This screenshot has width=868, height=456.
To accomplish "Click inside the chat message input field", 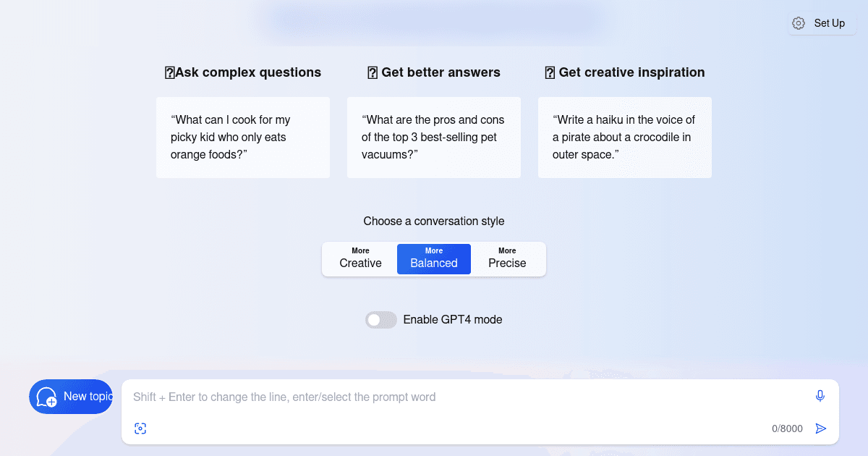I will pyautogui.click(x=434, y=397).
